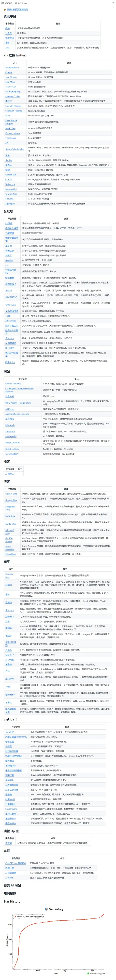
Task: Open the GiantPandaCV link
Action: pos(12,454)
